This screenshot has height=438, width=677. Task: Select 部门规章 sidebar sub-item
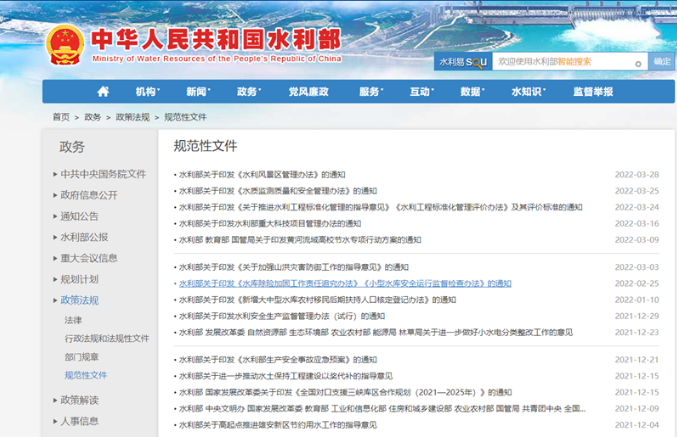pyautogui.click(x=82, y=357)
